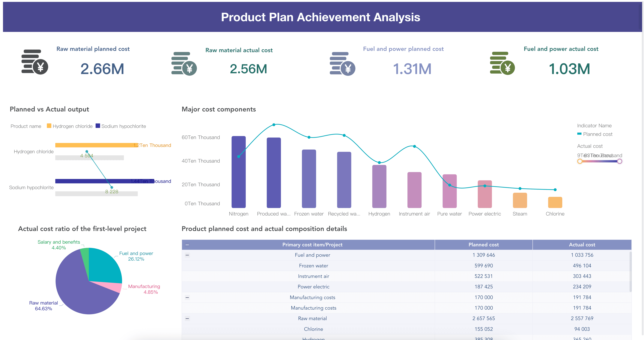Screen dimensions: 644x340
Task: Click the Instrument air planned cost line point
Action: (x=414, y=146)
